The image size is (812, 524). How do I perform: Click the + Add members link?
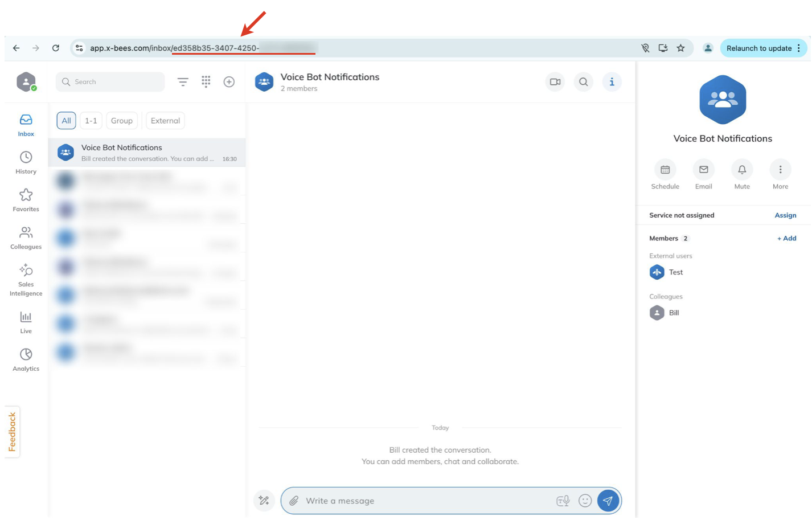click(786, 239)
